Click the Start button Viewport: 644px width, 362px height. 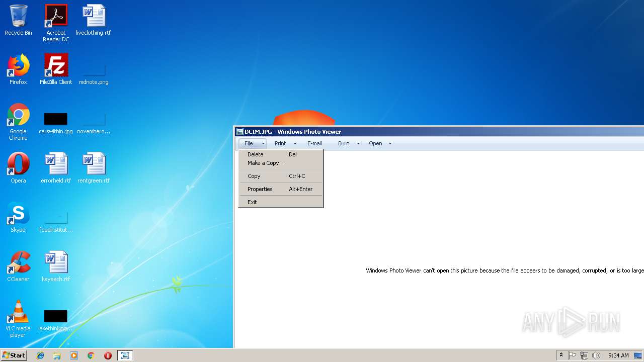[x=14, y=355]
